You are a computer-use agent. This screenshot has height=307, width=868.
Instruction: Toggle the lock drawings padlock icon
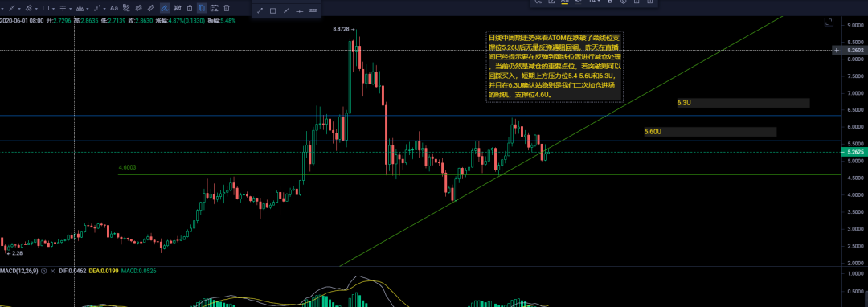(190, 8)
